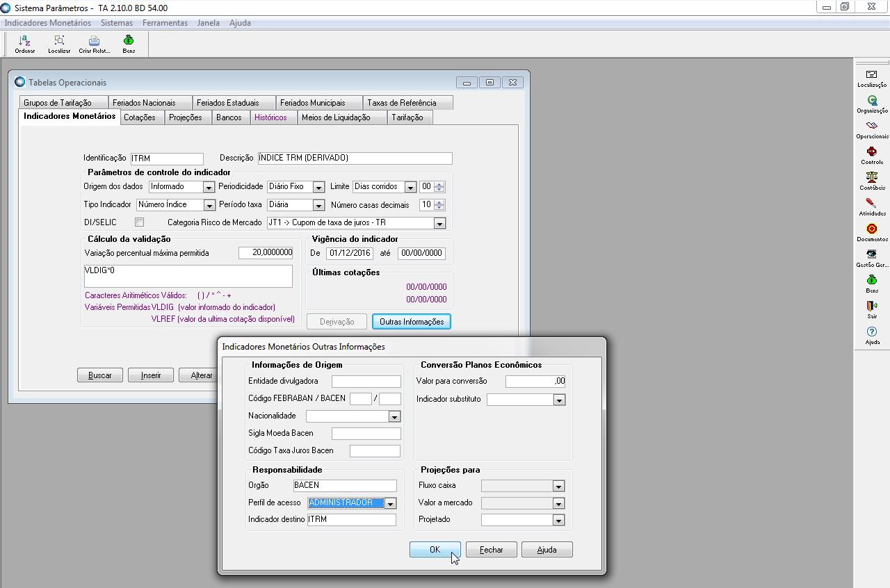Viewport: 890px width, 588px height.
Task: Click the Descrição input field
Action: tap(355, 158)
